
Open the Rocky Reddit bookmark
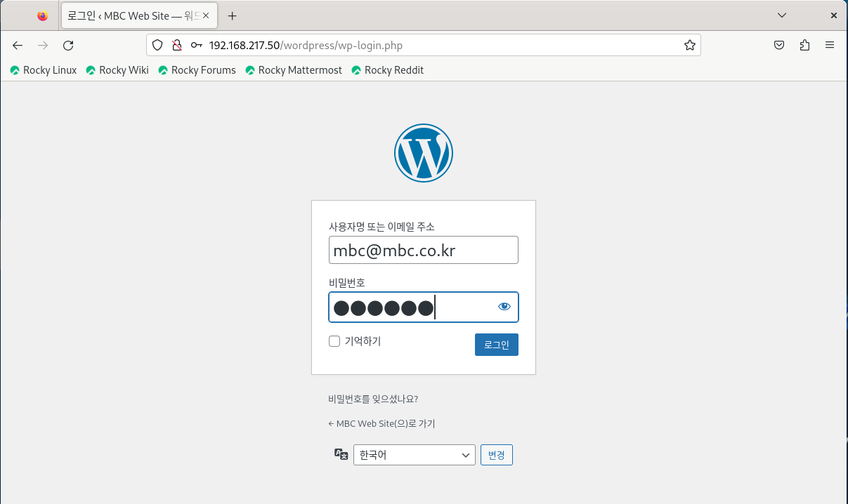(x=388, y=70)
